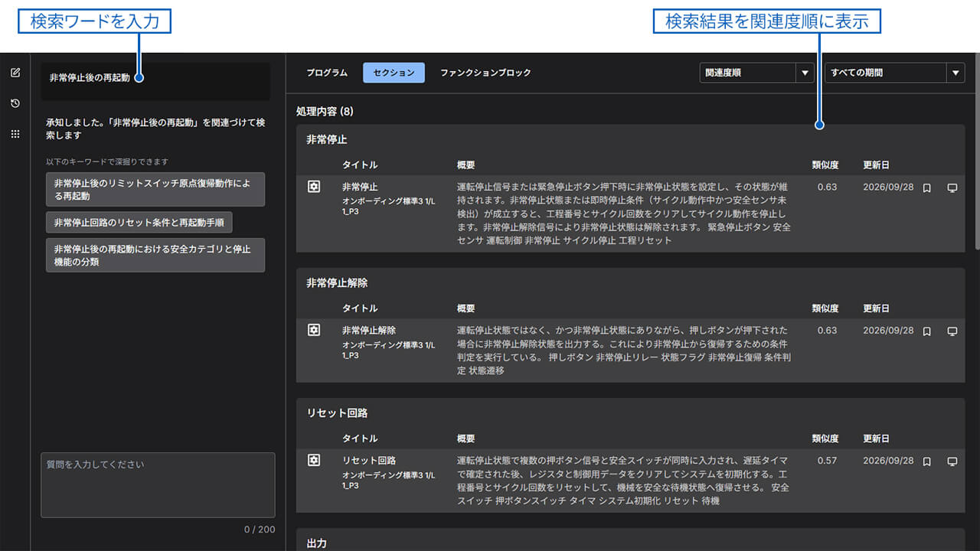The image size is (980, 551).
Task: Click the arrow of すべての期間 dropdown
Action: click(955, 73)
